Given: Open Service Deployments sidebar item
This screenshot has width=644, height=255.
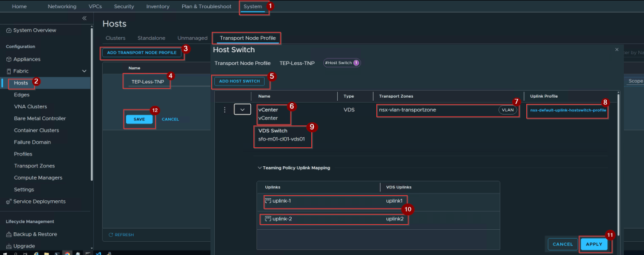Looking at the screenshot, I should click(x=36, y=201).
